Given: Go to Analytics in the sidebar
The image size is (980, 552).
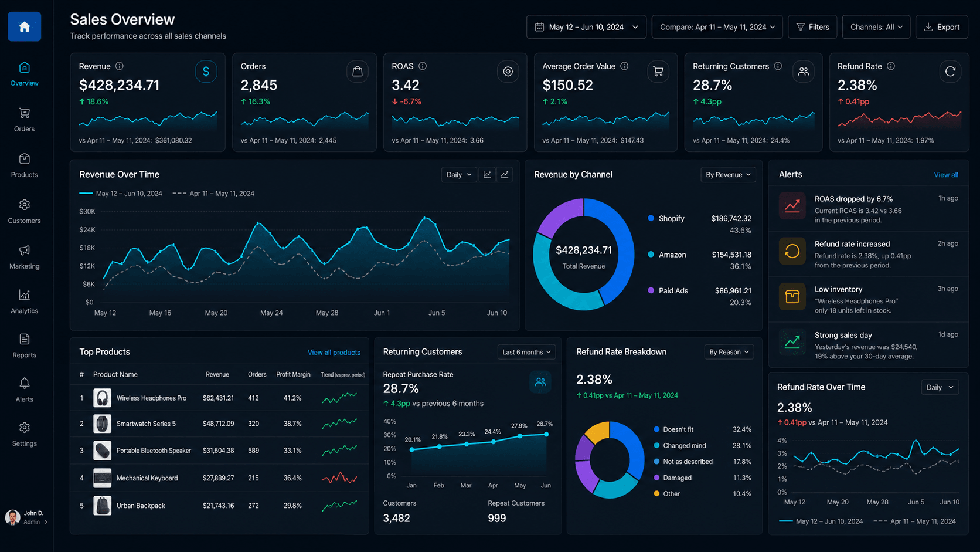Looking at the screenshot, I should pyautogui.click(x=24, y=302).
